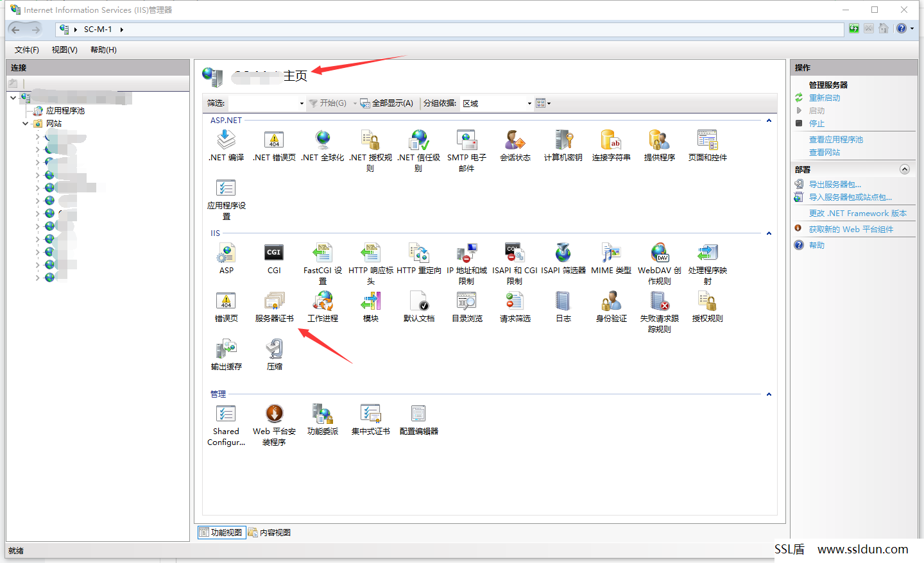This screenshot has width=924, height=563.
Task: Open the 压缩 compression icon
Action: pos(274,355)
